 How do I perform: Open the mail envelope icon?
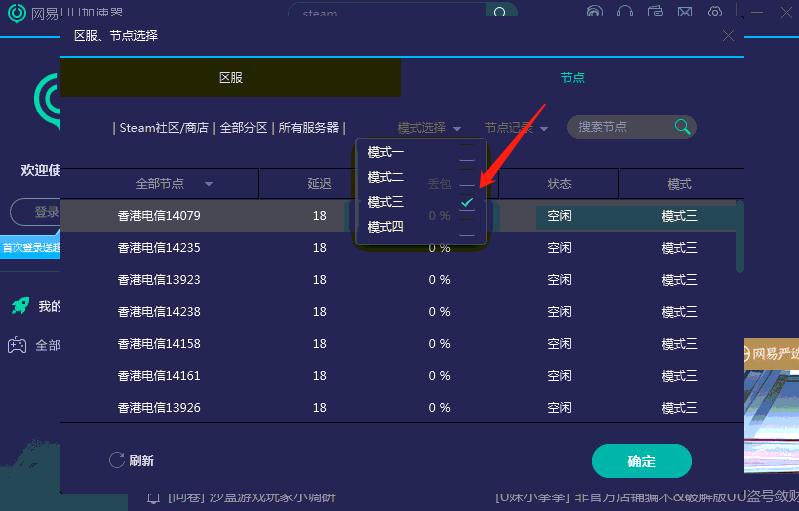[685, 11]
